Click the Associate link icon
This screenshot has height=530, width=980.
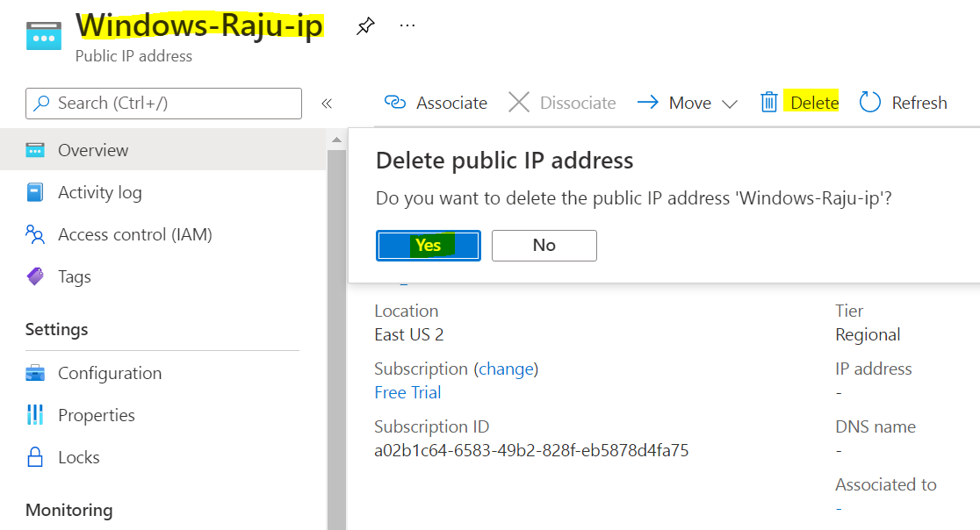click(395, 102)
